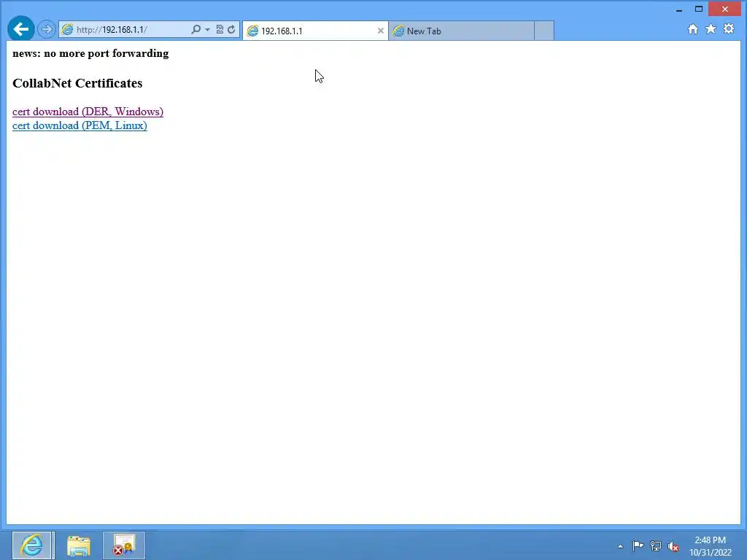Click the network status tray icon
The height and width of the screenshot is (560, 747).
(x=656, y=546)
